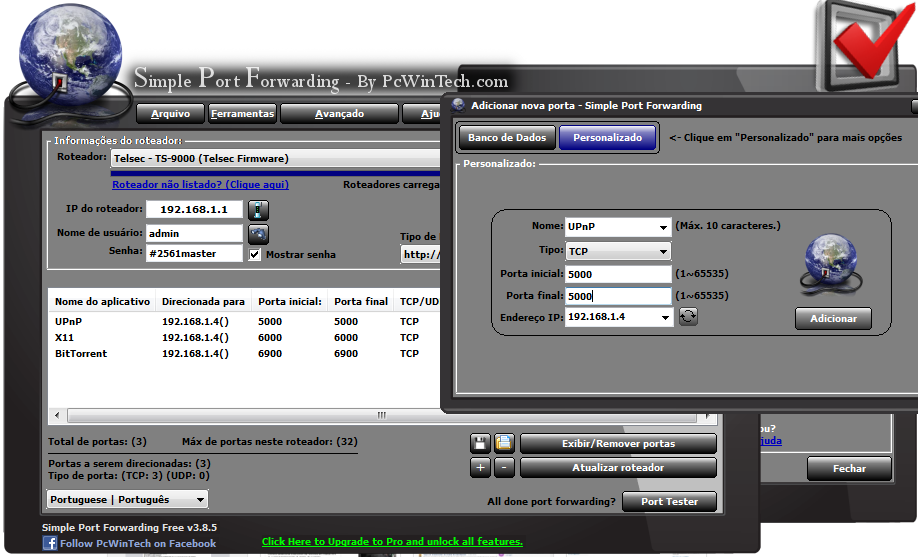Open the Ferramentas menu
920x557 pixels.
242,114
